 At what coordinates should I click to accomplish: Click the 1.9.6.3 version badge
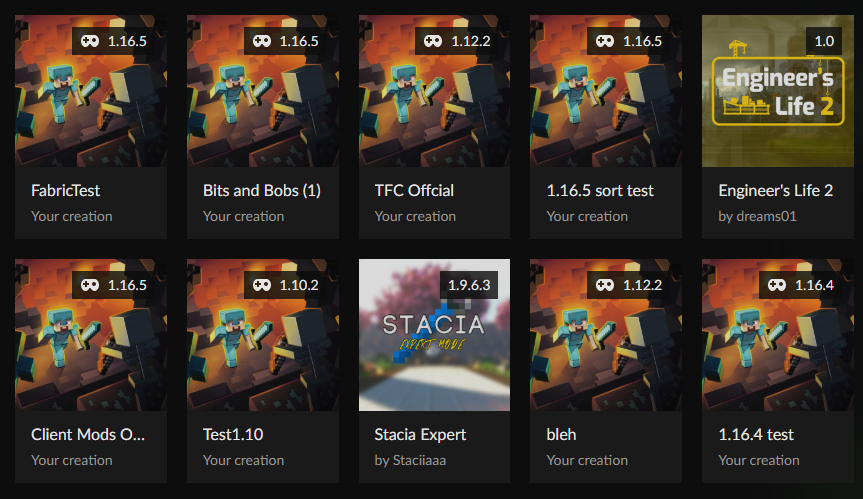coord(469,285)
